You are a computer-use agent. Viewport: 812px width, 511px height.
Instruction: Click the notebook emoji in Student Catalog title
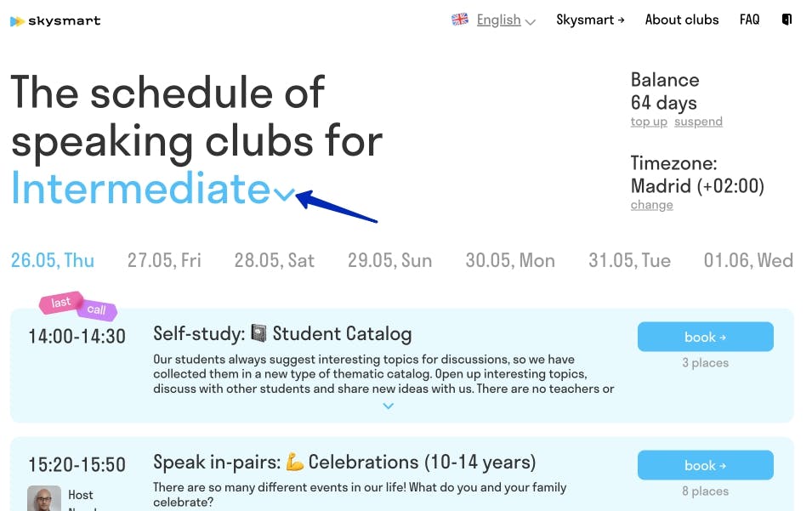pos(259,334)
